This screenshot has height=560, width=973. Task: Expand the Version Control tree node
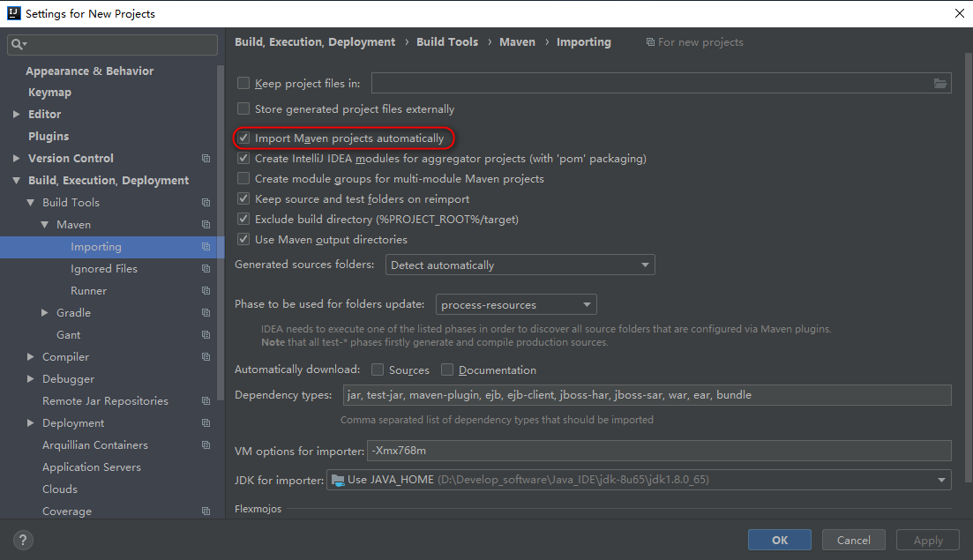point(16,158)
